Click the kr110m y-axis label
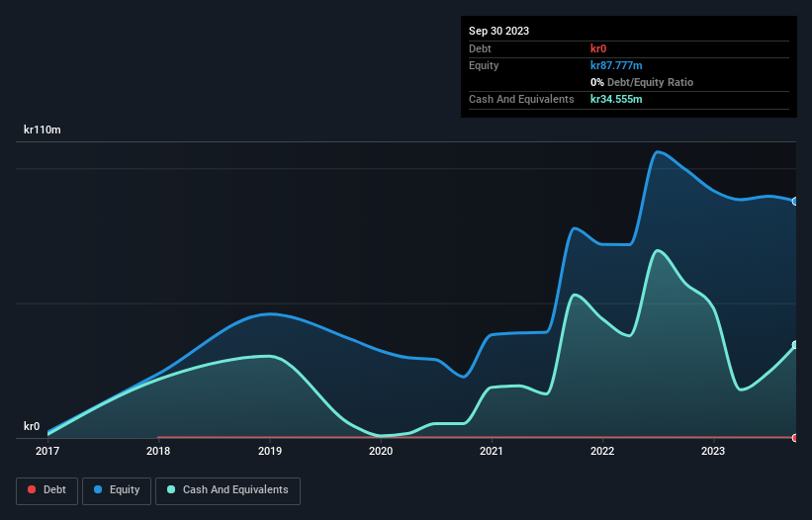This screenshot has height=520, width=812. point(42,130)
